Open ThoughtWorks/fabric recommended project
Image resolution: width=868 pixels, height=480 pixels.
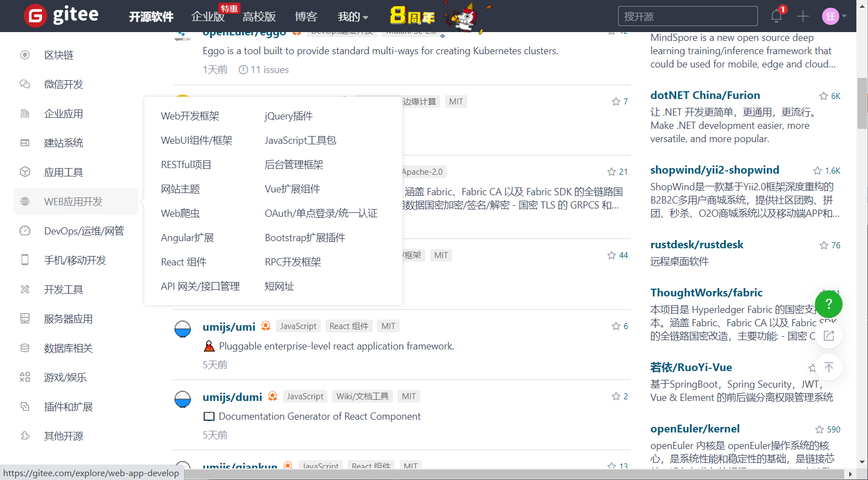707,293
